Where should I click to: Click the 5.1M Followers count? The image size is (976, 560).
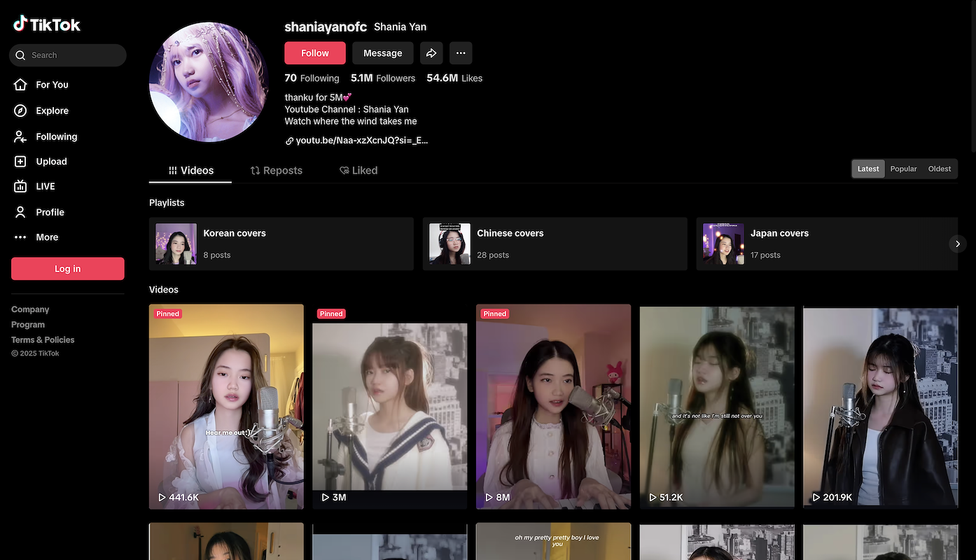tap(383, 78)
